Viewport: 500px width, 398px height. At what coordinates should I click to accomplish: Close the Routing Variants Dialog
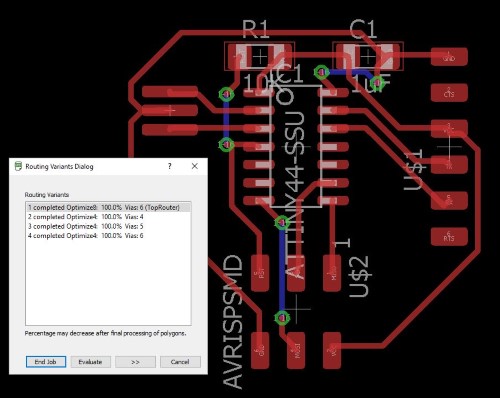point(195,166)
